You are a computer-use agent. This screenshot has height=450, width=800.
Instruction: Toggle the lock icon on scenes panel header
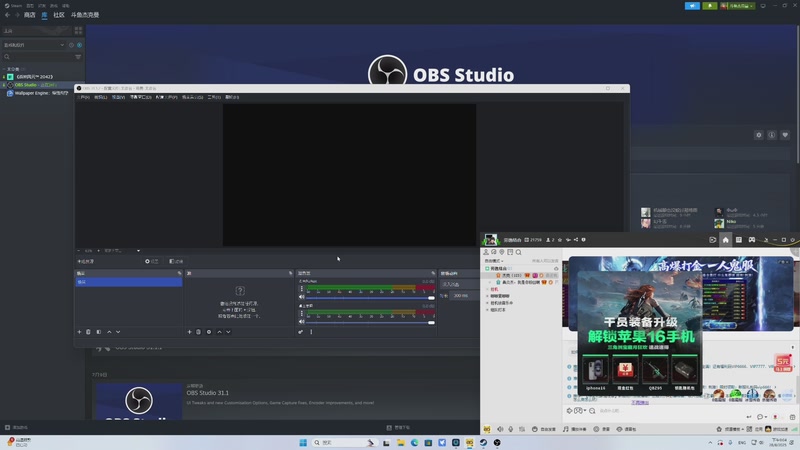(x=179, y=273)
